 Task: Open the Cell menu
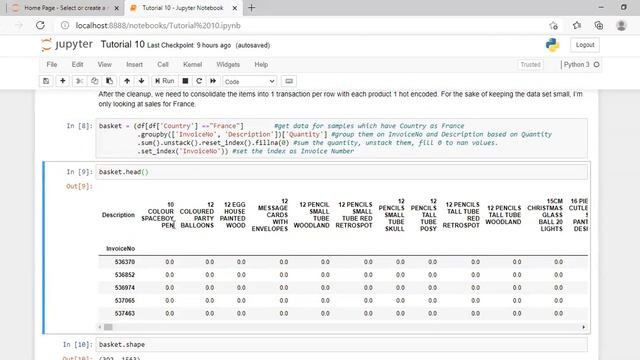[x=163, y=64]
